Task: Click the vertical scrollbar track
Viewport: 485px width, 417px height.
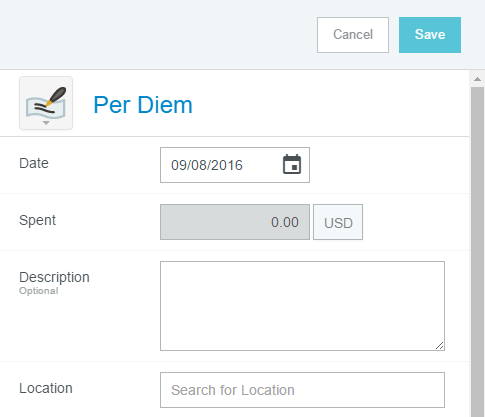Action: click(477, 252)
